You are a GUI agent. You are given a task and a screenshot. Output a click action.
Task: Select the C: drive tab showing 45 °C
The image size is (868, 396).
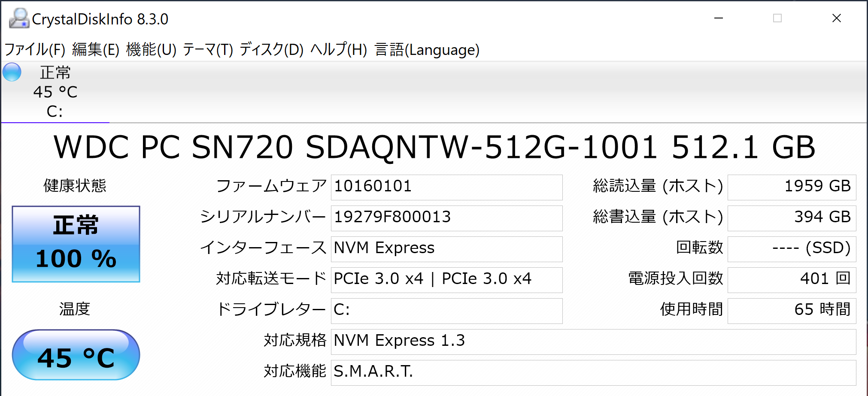click(x=55, y=92)
